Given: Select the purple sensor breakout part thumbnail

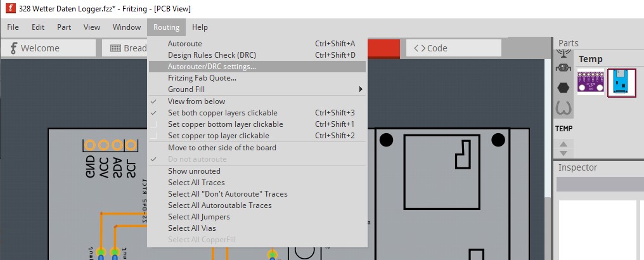Looking at the screenshot, I should click(x=591, y=81).
